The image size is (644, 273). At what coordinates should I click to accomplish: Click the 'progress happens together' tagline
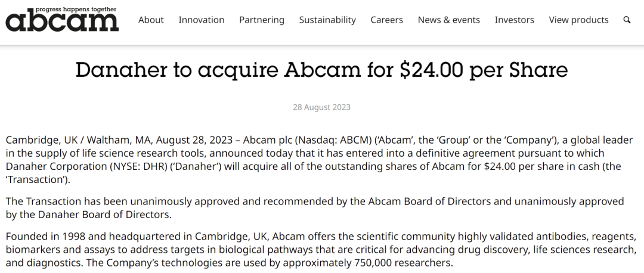coord(83,9)
